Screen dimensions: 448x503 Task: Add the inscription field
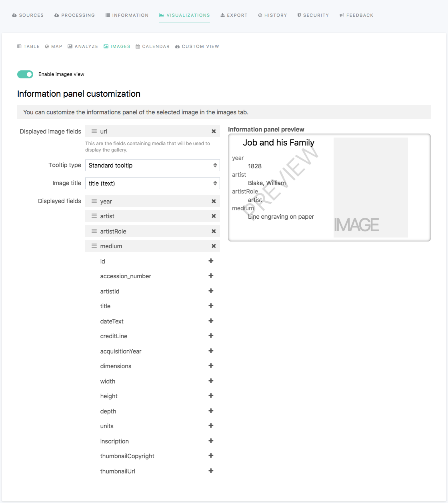pos(211,441)
